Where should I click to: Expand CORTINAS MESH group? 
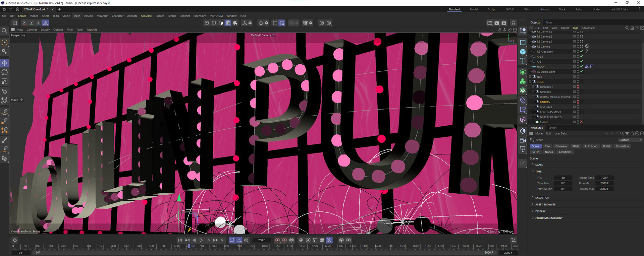(533, 112)
